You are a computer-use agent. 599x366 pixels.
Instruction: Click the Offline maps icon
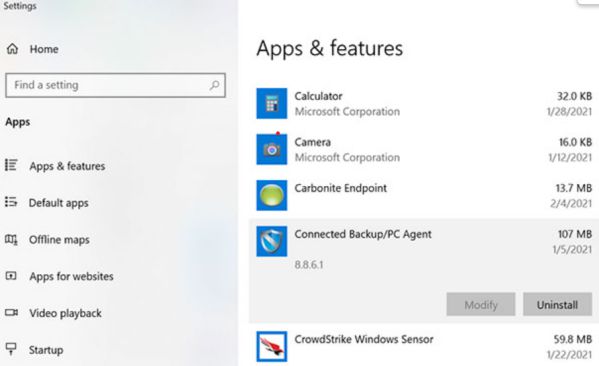[11, 240]
